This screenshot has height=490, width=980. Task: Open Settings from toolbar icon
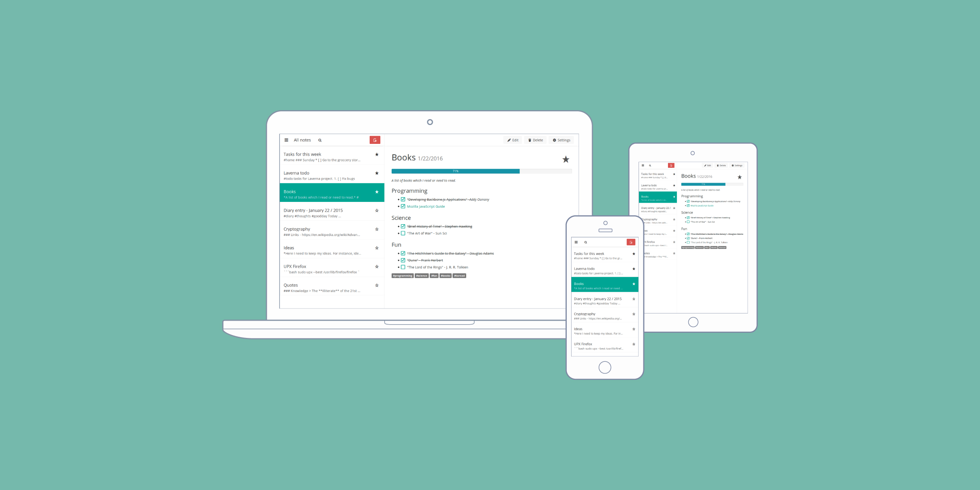pos(561,140)
